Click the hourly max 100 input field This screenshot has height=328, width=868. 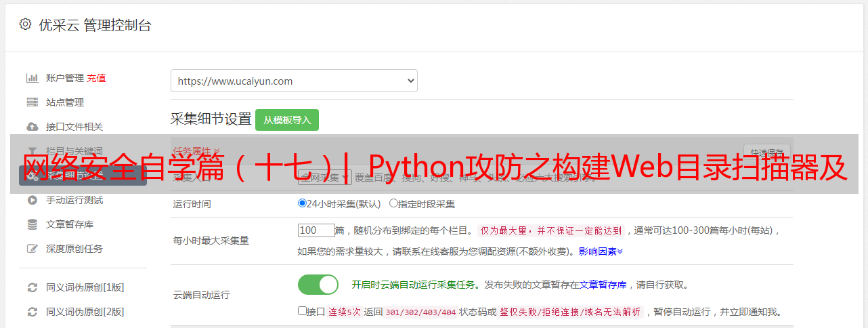pos(316,230)
